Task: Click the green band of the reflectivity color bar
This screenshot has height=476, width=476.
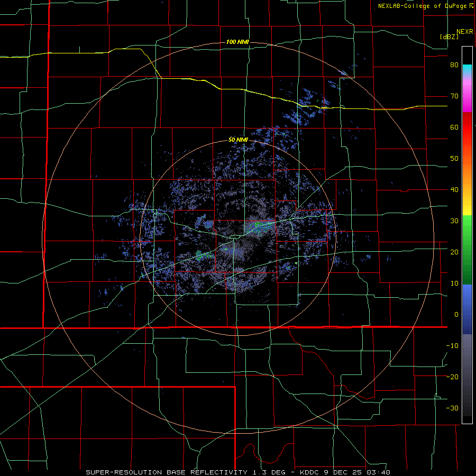Action: click(467, 250)
